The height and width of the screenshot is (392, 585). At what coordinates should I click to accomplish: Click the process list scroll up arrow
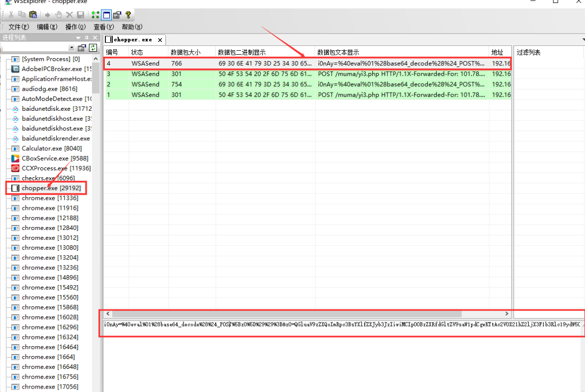click(x=96, y=59)
